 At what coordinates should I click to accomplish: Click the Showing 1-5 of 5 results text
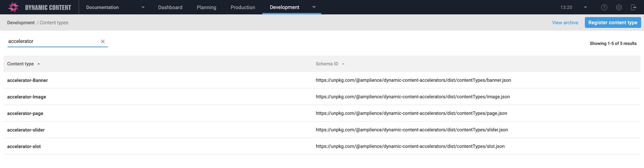pos(613,43)
